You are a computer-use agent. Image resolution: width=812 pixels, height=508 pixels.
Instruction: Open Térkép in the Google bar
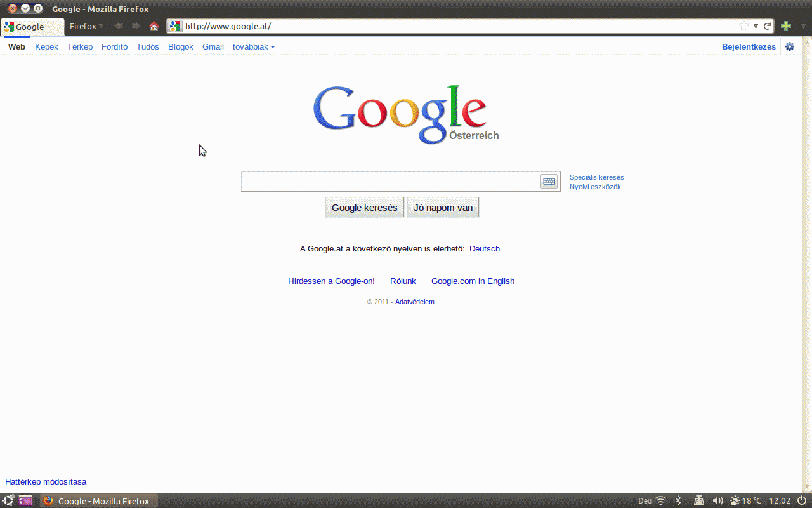[80, 46]
